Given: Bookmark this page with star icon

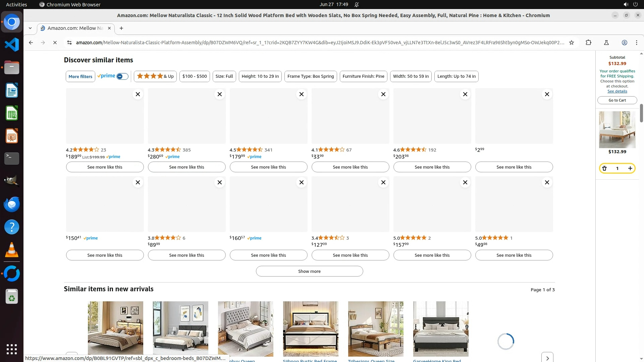Looking at the screenshot, I should tap(572, 43).
